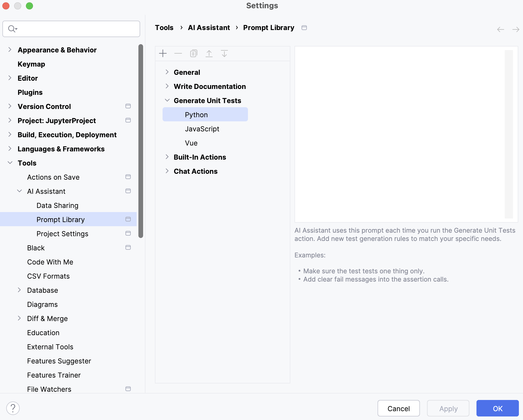Image resolution: width=523 pixels, height=420 pixels.
Task: Expand Project: JupyterProject chevron
Action: (x=10, y=120)
